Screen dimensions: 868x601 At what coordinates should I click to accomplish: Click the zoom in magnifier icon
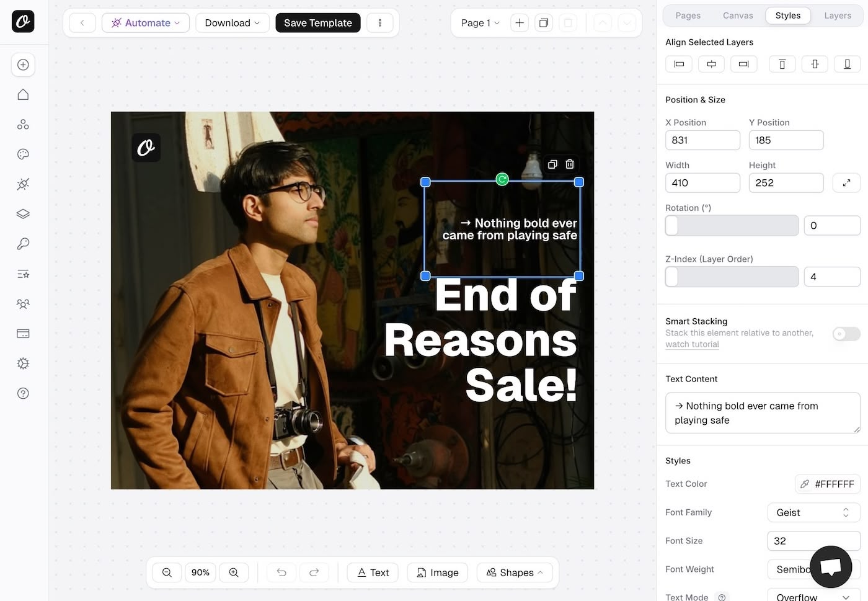(x=234, y=572)
